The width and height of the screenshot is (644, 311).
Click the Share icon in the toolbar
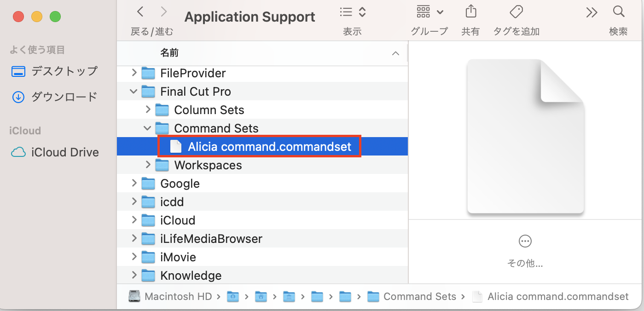click(470, 12)
